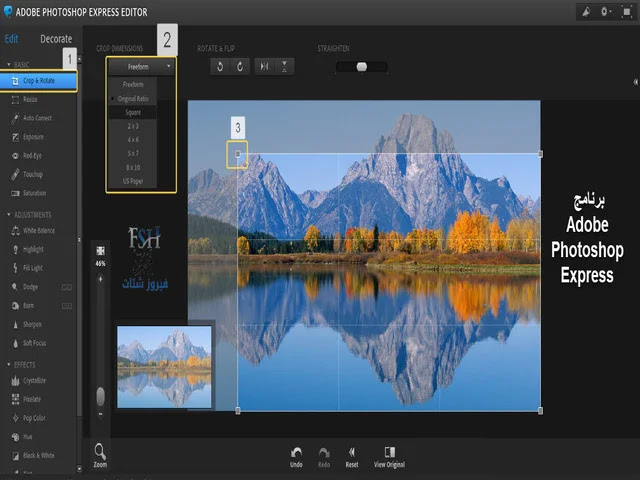Rotate the image counterclockwise

coord(220,67)
